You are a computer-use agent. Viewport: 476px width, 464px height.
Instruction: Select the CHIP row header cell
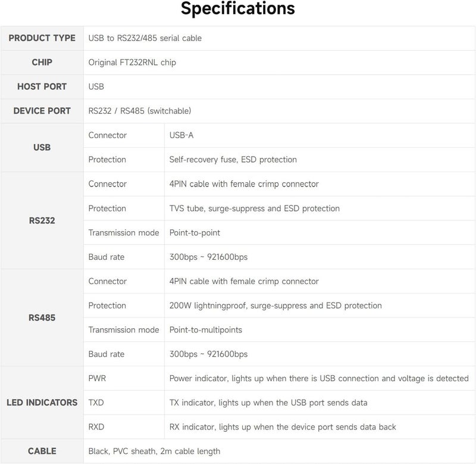tap(42, 63)
